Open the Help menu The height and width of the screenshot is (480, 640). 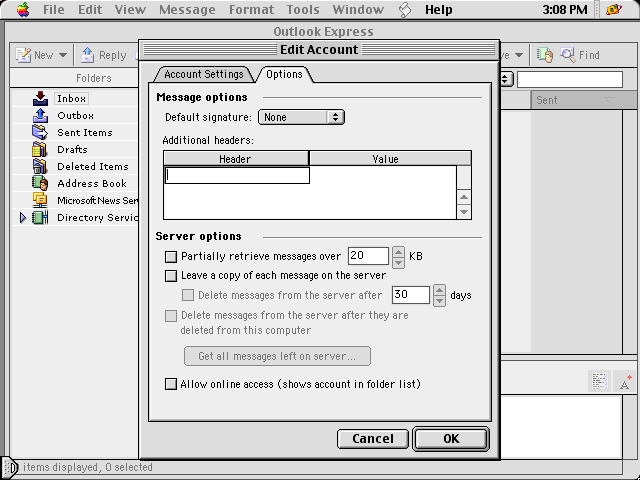(x=438, y=9)
